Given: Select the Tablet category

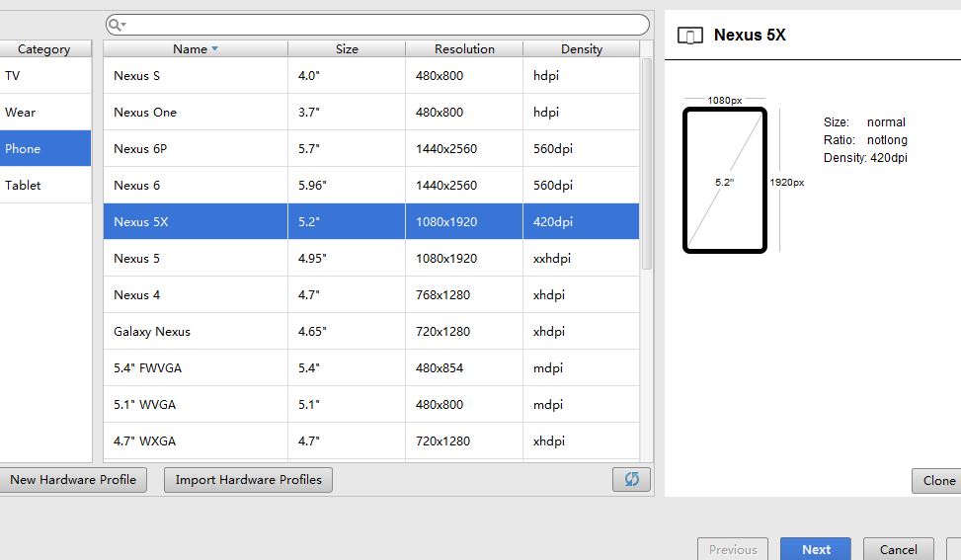Looking at the screenshot, I should (x=45, y=185).
